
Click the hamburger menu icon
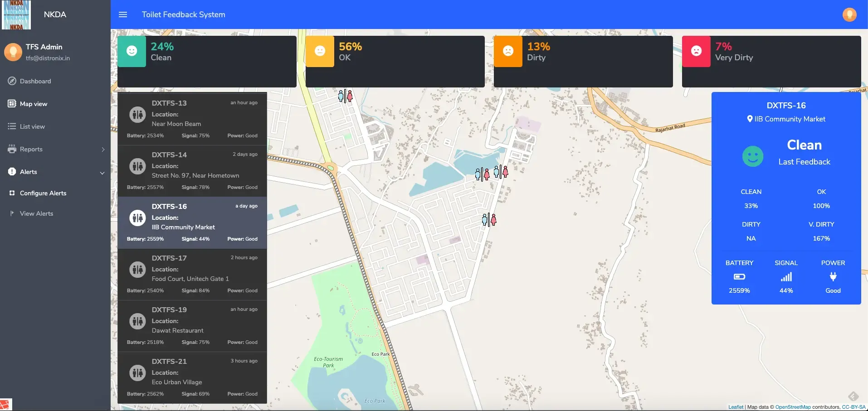[123, 14]
